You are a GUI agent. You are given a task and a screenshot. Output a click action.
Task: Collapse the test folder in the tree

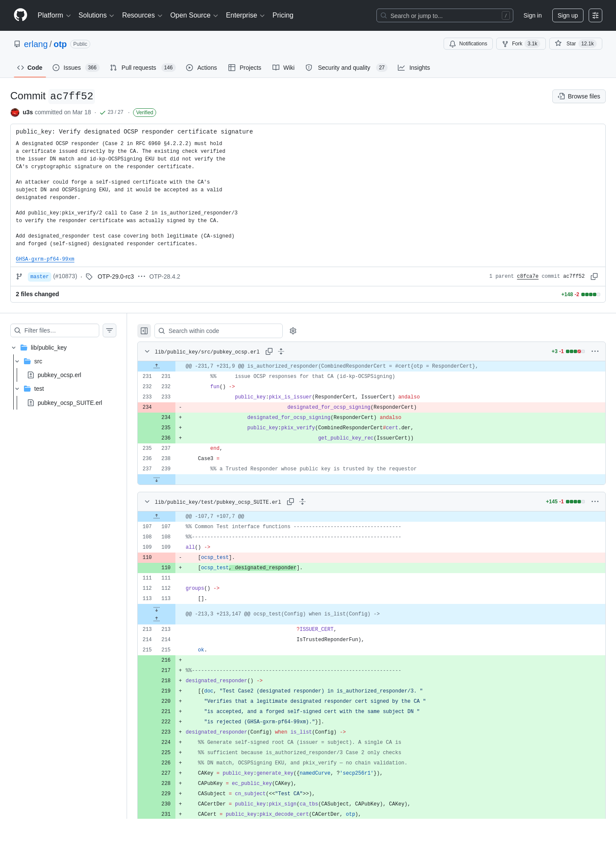[17, 389]
